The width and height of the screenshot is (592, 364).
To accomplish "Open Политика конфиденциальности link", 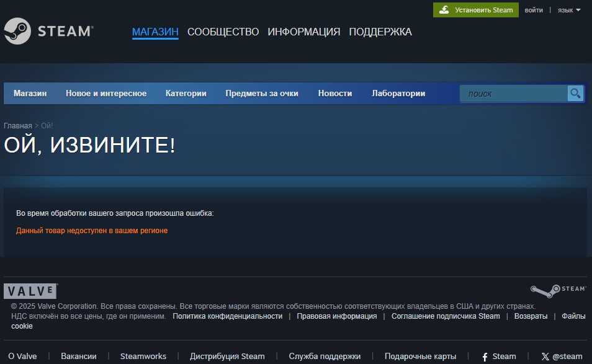I will point(227,316).
